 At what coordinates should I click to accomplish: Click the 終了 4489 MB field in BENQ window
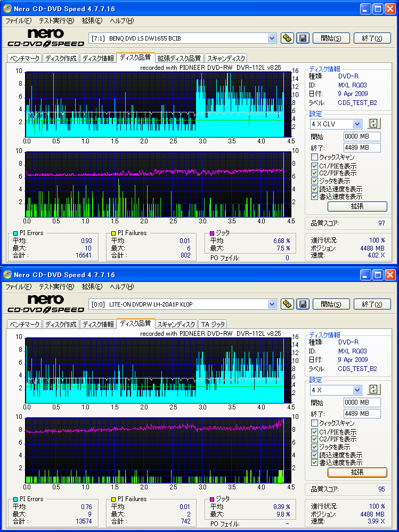coord(362,148)
